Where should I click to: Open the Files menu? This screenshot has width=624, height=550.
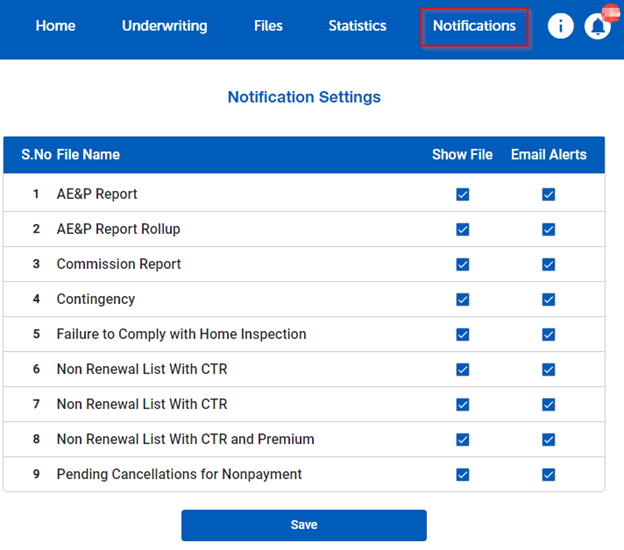[x=268, y=26]
